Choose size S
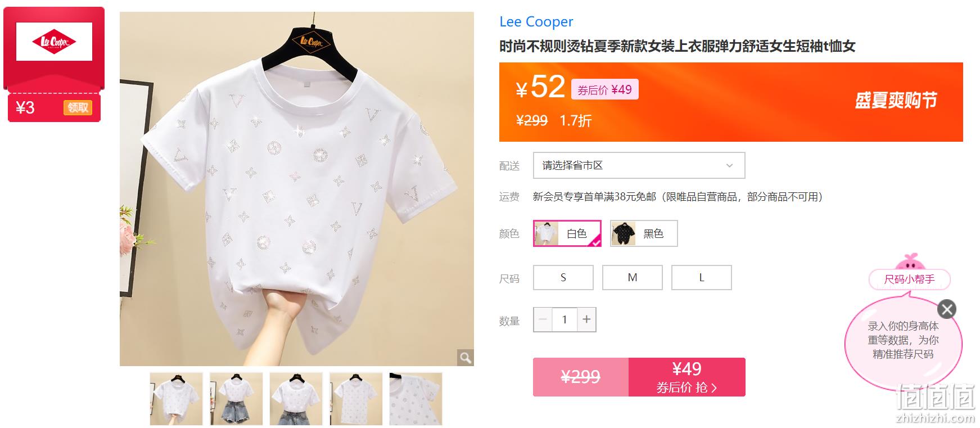Image resolution: width=980 pixels, height=428 pixels. click(x=563, y=278)
